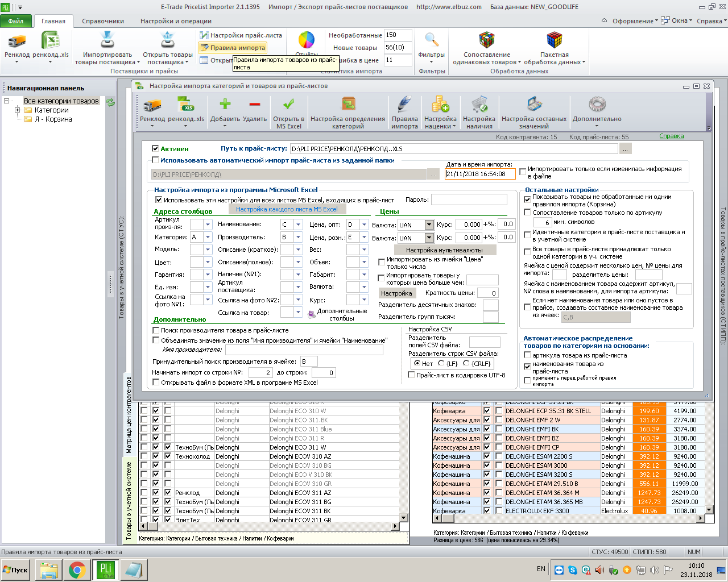Open Windows Explorer from the taskbar
The height and width of the screenshot is (582, 728).
pos(49,569)
